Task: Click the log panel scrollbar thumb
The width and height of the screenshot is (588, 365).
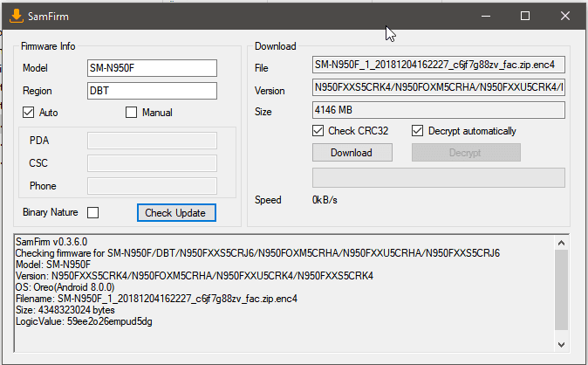Action: [x=561, y=290]
